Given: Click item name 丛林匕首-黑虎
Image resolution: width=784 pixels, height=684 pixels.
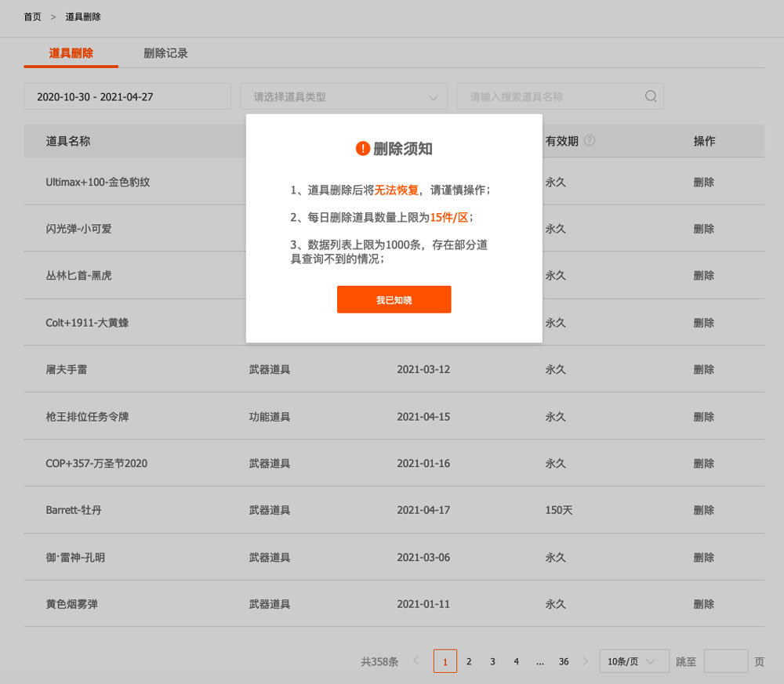Looking at the screenshot, I should tap(78, 275).
